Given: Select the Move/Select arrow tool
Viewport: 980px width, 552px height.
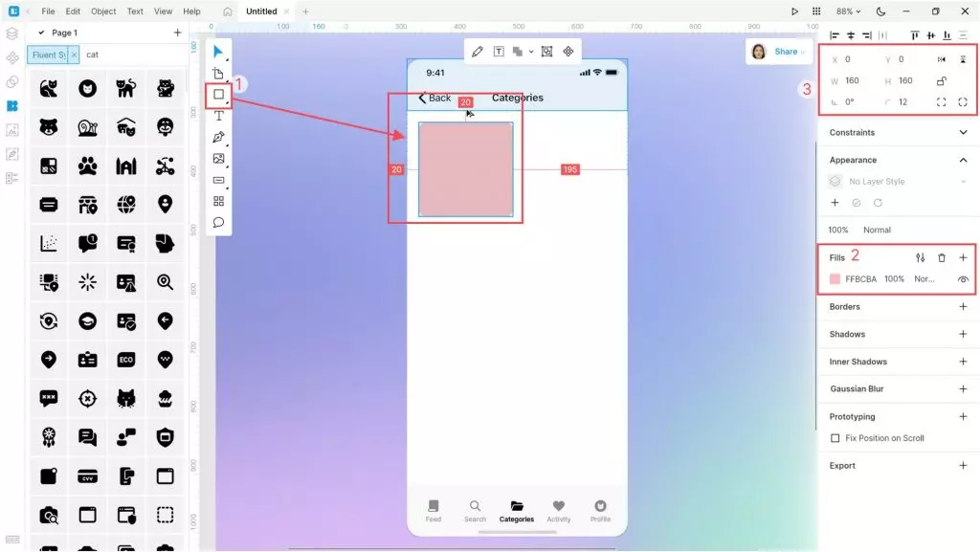Looking at the screenshot, I should point(218,52).
